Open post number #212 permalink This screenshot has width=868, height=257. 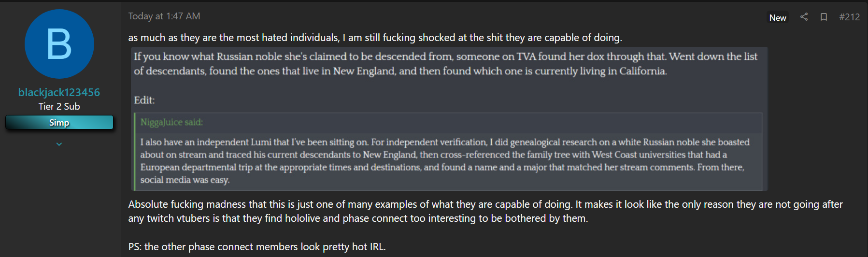(850, 17)
